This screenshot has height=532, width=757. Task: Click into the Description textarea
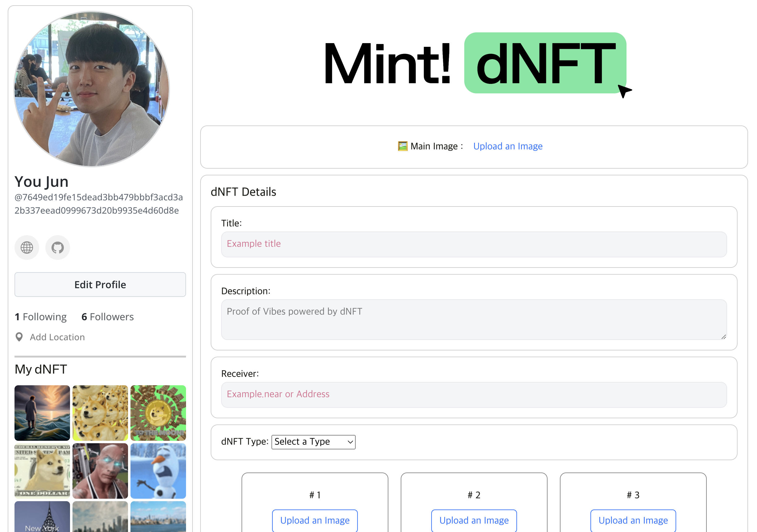(x=474, y=319)
